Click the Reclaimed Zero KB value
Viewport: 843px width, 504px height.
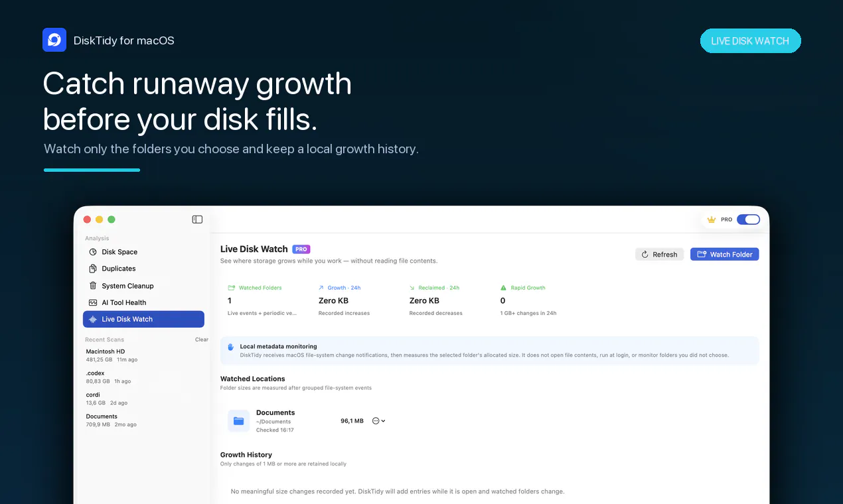(424, 300)
